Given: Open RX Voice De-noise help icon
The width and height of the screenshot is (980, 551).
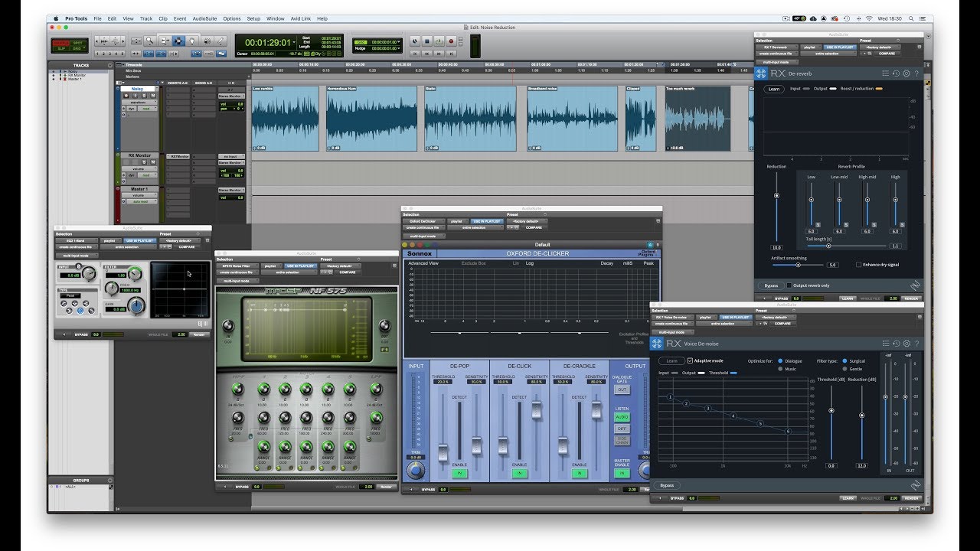Looking at the screenshot, I should click(916, 344).
